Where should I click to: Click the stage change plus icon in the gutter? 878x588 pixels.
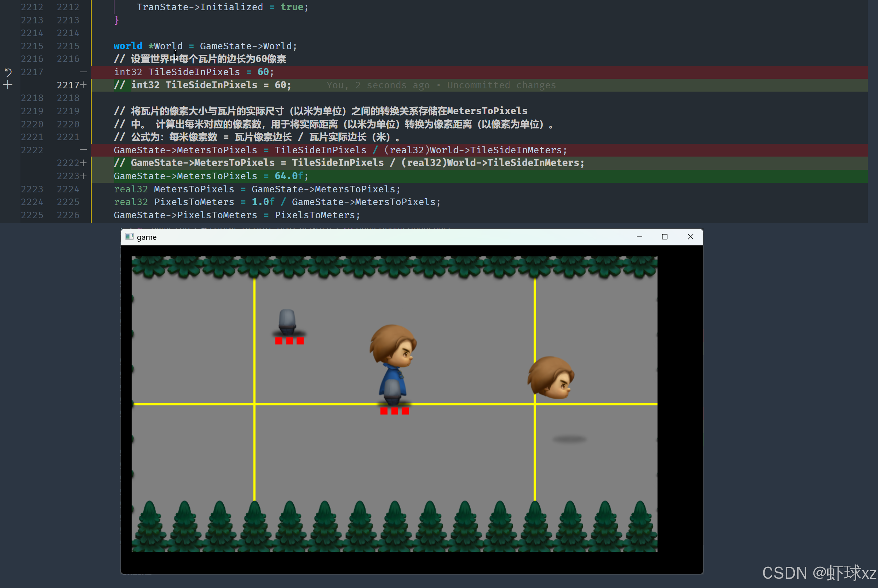click(8, 85)
